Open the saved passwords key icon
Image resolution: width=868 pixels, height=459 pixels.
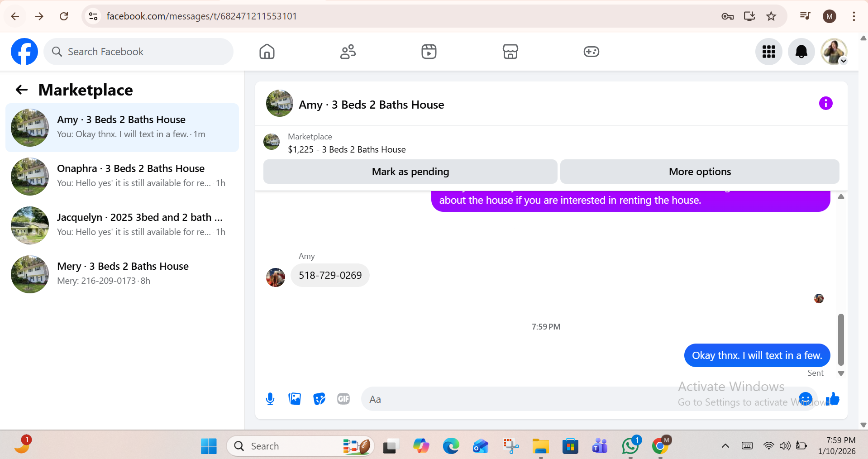tap(728, 16)
